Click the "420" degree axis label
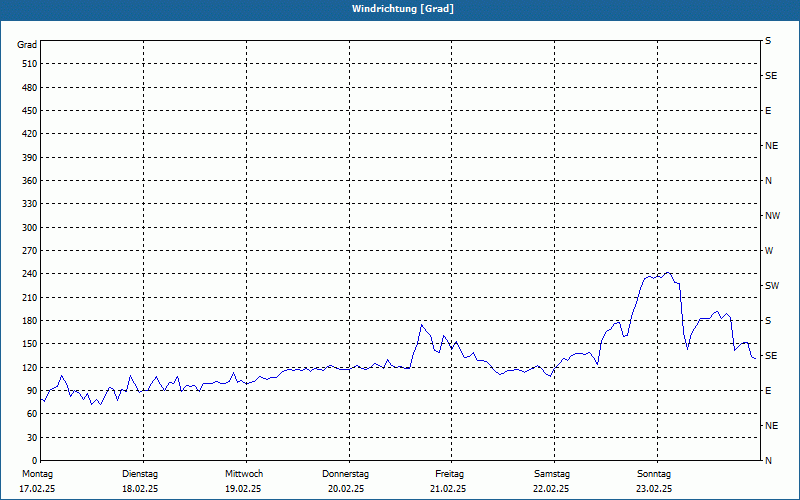Image resolution: width=800 pixels, height=500 pixels. [x=30, y=134]
